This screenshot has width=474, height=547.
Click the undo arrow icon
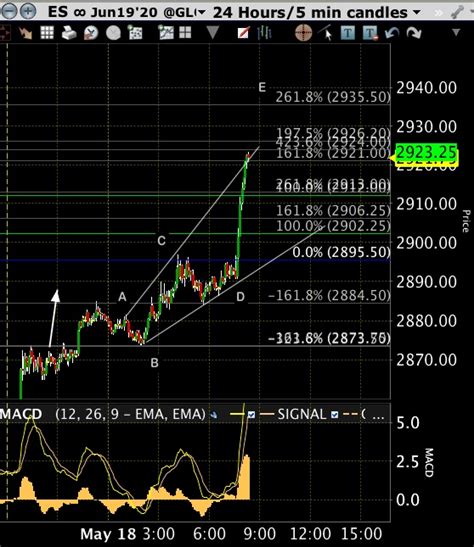click(392, 33)
